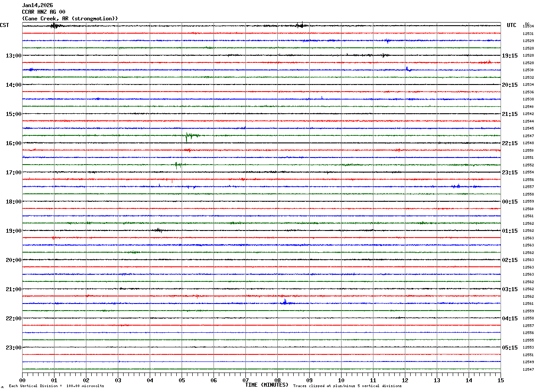
Task: Click minute 13 on the time axis
Action: (x=437, y=380)
